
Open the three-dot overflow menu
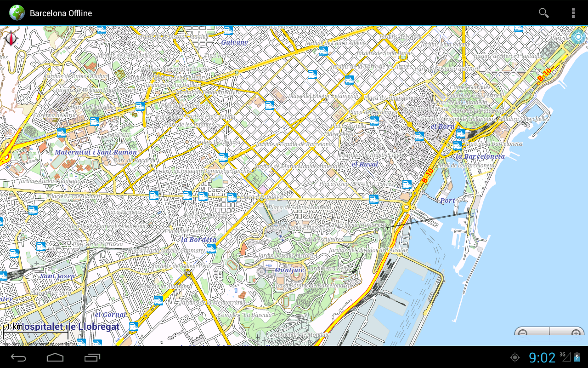click(573, 13)
